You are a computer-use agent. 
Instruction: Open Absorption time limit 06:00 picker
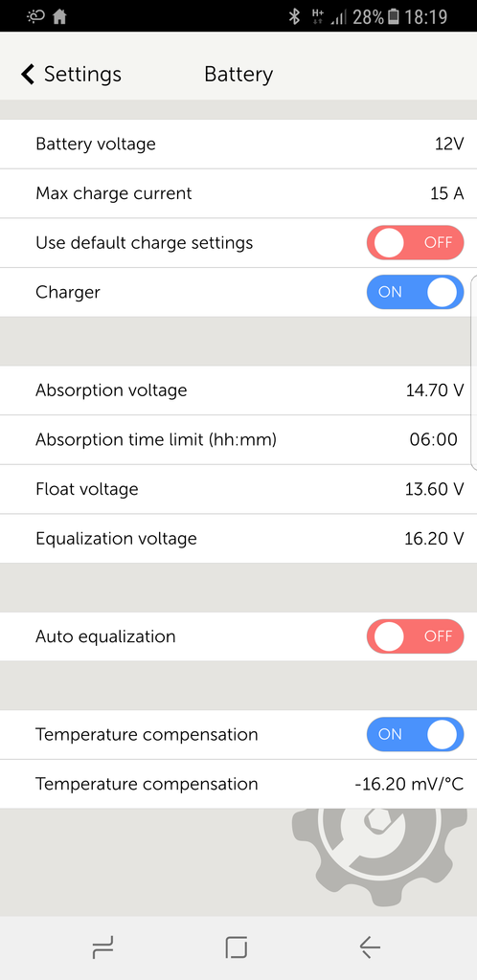point(238,439)
